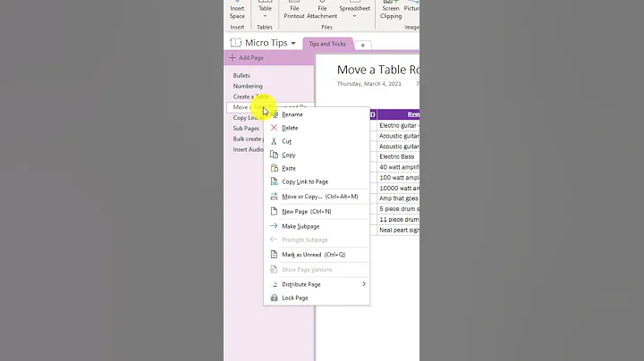Click the Distribute Page icon

274,284
